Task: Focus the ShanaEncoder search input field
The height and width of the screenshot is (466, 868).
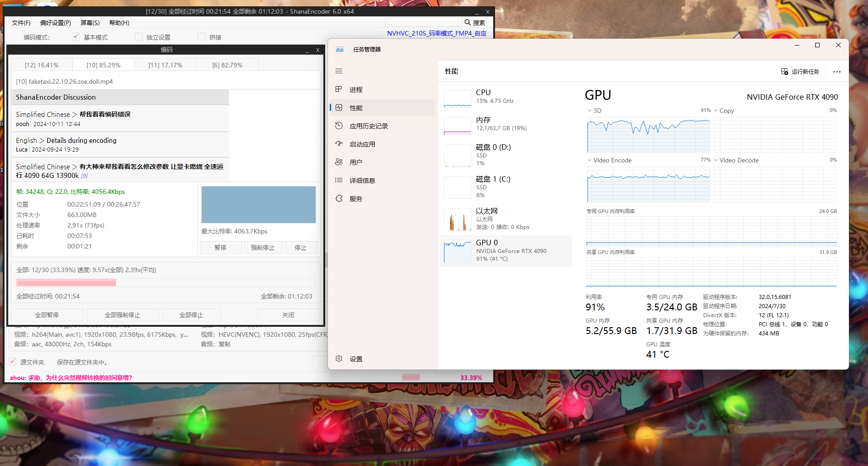Action: click(x=424, y=22)
